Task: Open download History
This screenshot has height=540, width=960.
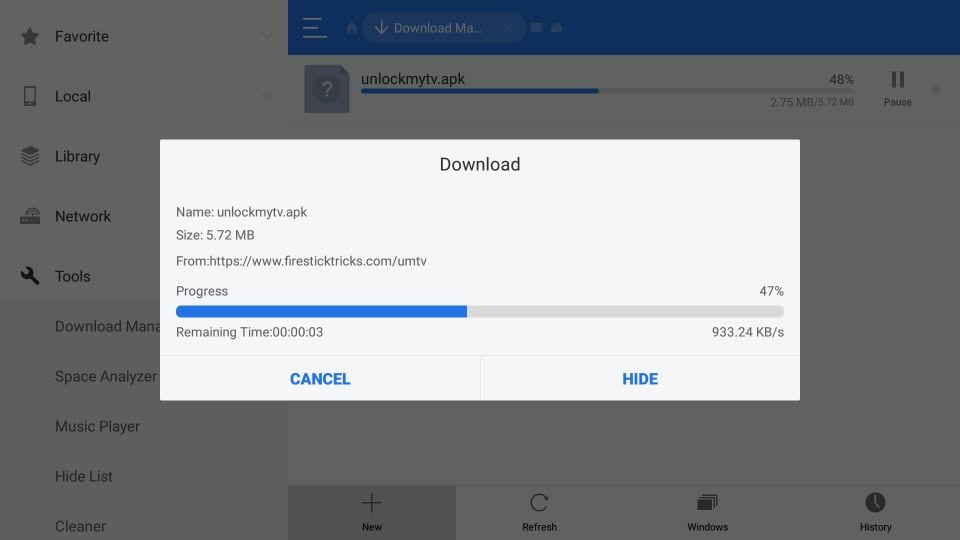Action: click(876, 513)
